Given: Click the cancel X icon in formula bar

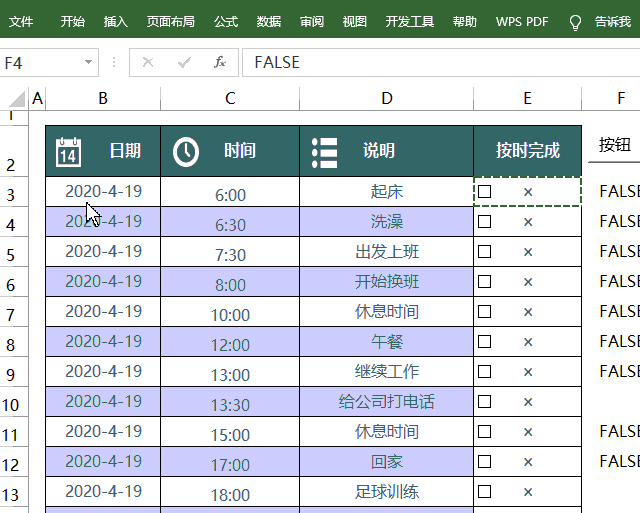Looking at the screenshot, I should click(x=148, y=62).
